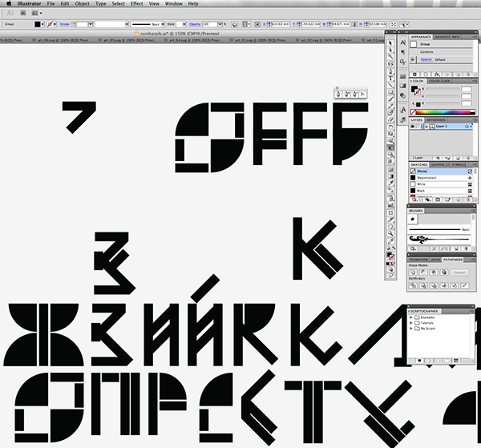The image size is (481, 448).
Task: Select the Lasso tool
Action: pos(390,64)
